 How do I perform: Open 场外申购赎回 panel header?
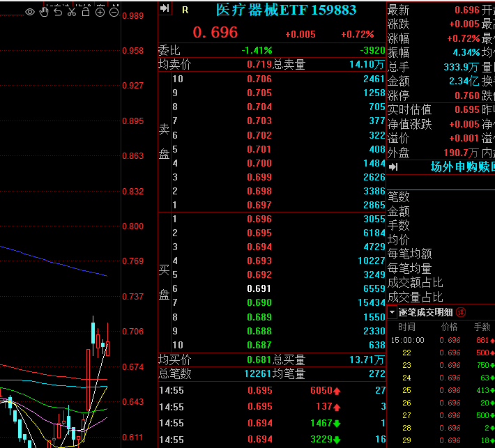click(x=462, y=167)
